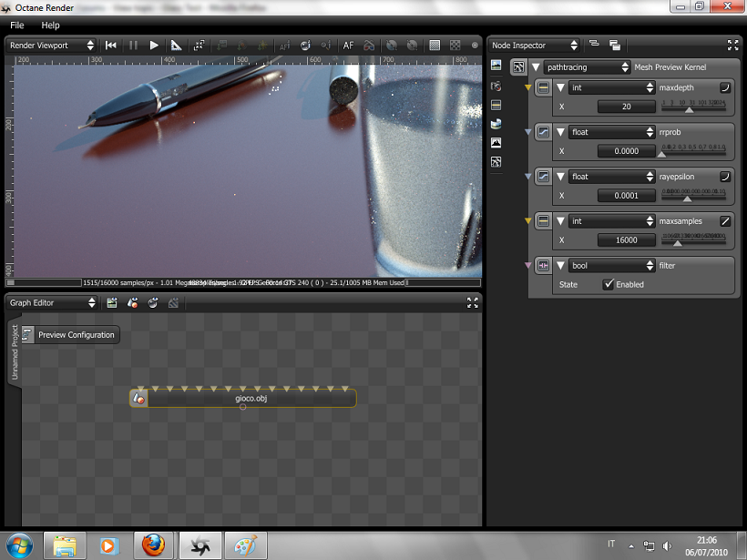Pause the render
Viewport: 747px width, 560px height.
[x=133, y=46]
